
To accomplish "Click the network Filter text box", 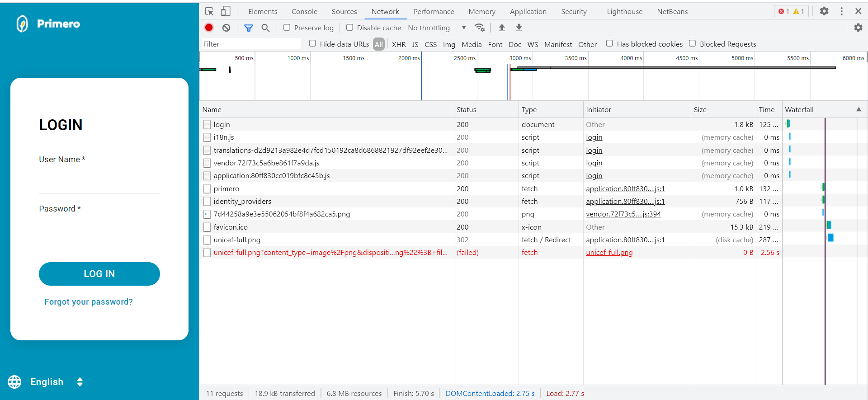I will (x=251, y=44).
